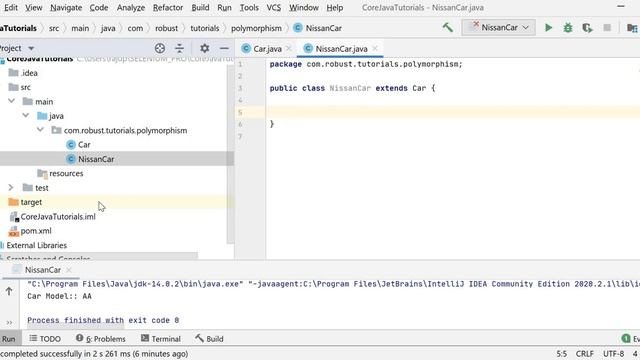Collapse all in Project panel icon
Image resolution: width=640 pixels, height=360 pixels.
pos(179,48)
